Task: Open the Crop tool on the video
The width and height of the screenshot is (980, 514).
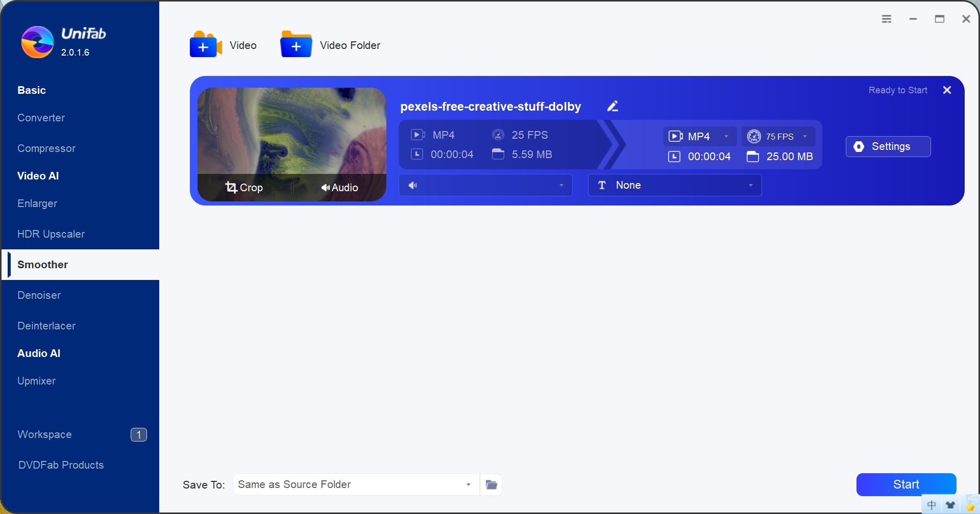Action: pos(244,187)
